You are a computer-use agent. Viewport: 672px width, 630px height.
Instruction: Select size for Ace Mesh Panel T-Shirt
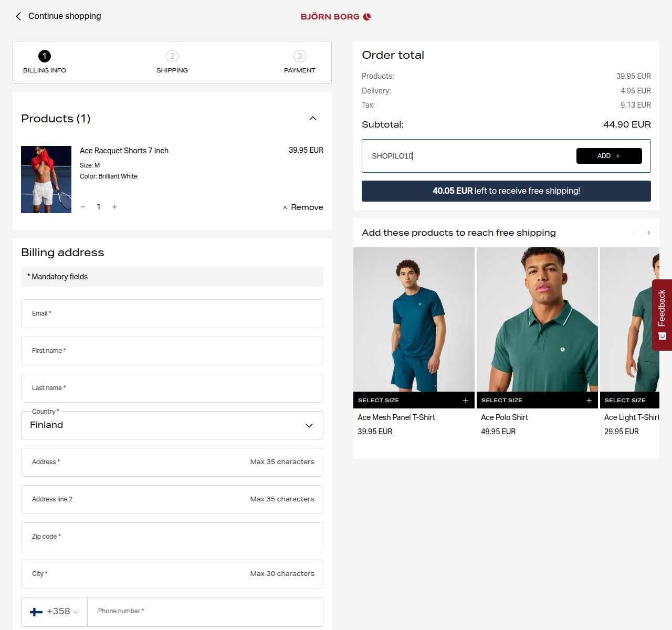pyautogui.click(x=414, y=400)
